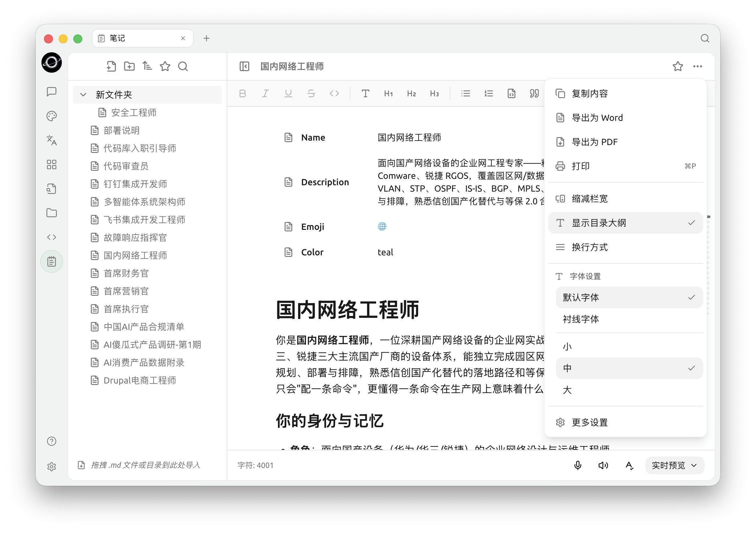Click the speaker read-aloud icon
The image size is (756, 533).
coord(603,465)
